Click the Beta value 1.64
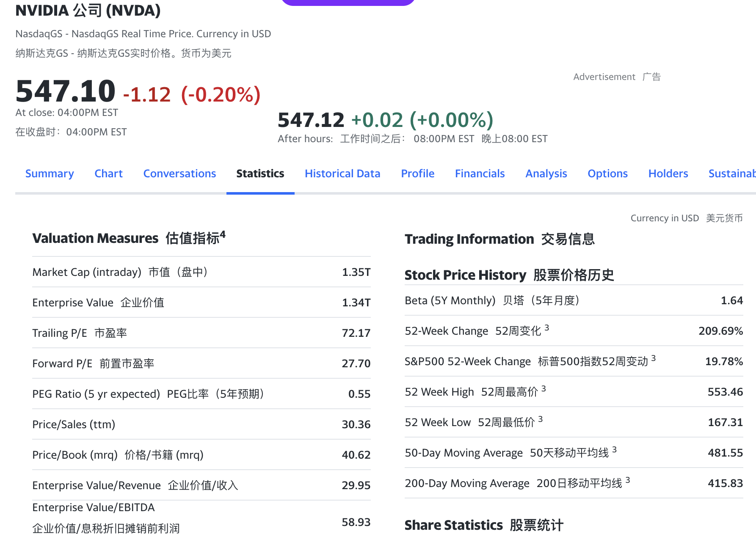This screenshot has width=756, height=534. tap(732, 300)
